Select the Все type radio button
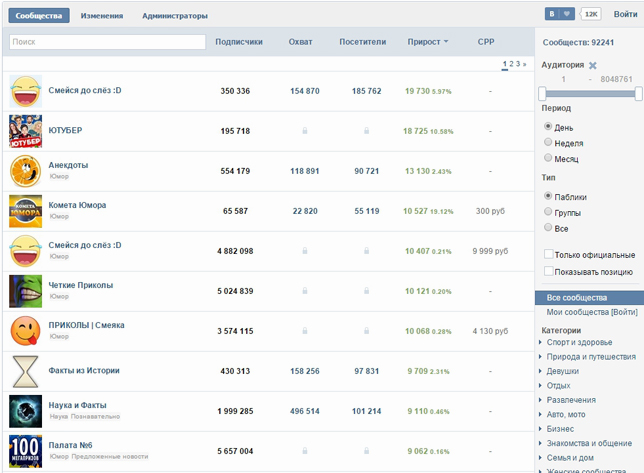644x473 pixels. [x=548, y=227]
